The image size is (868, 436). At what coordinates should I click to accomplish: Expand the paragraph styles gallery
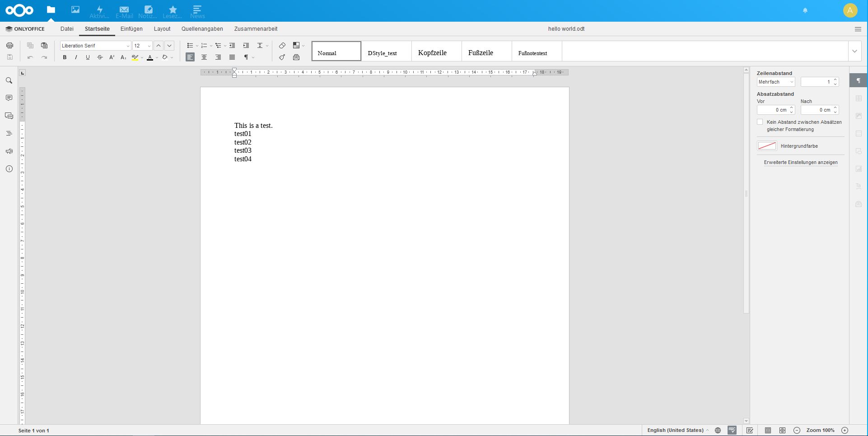[854, 51]
